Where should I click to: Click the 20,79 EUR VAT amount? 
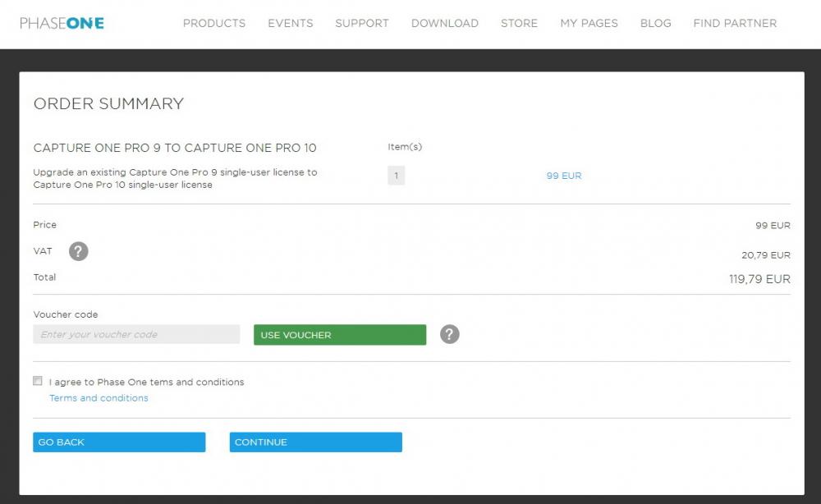tap(765, 255)
